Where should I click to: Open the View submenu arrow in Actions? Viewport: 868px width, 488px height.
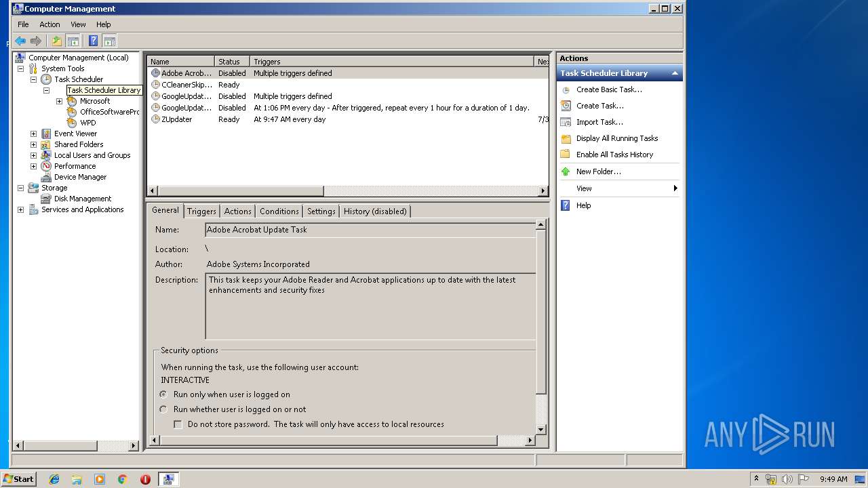(675, 188)
